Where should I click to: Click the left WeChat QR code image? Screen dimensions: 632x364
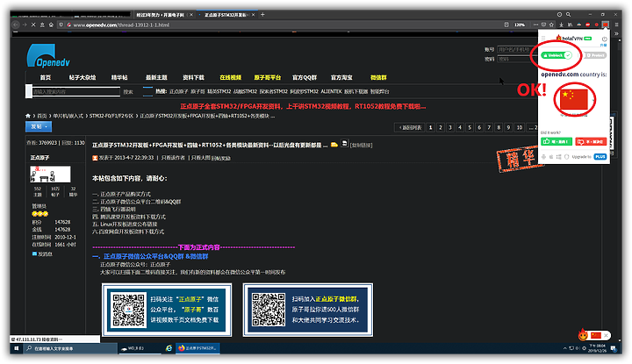coord(128,310)
